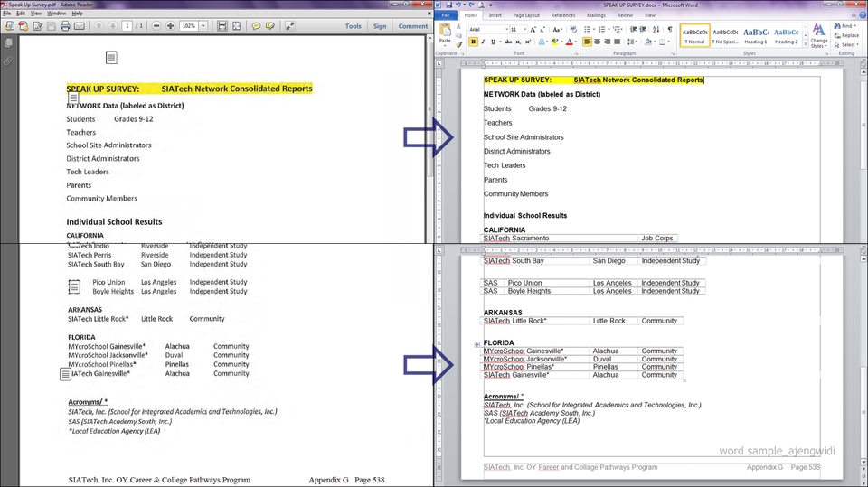The height and width of the screenshot is (487, 868).
Task: Open the Paragraph dialog launcher
Action: (x=673, y=53)
